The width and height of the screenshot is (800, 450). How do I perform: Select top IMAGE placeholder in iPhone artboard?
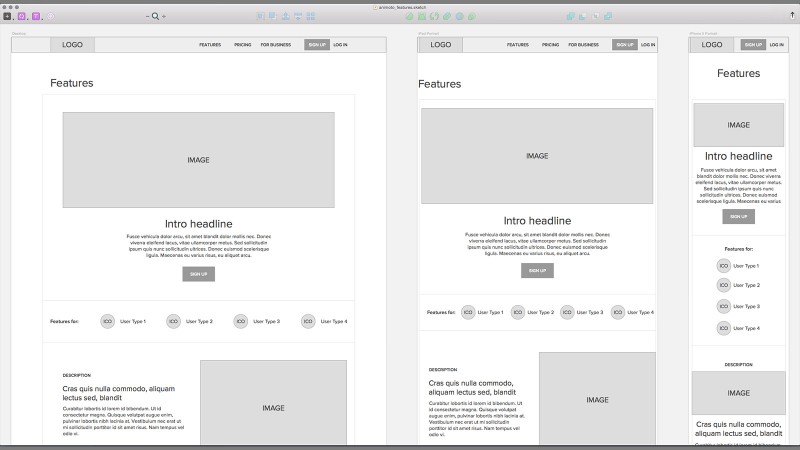[x=739, y=125]
